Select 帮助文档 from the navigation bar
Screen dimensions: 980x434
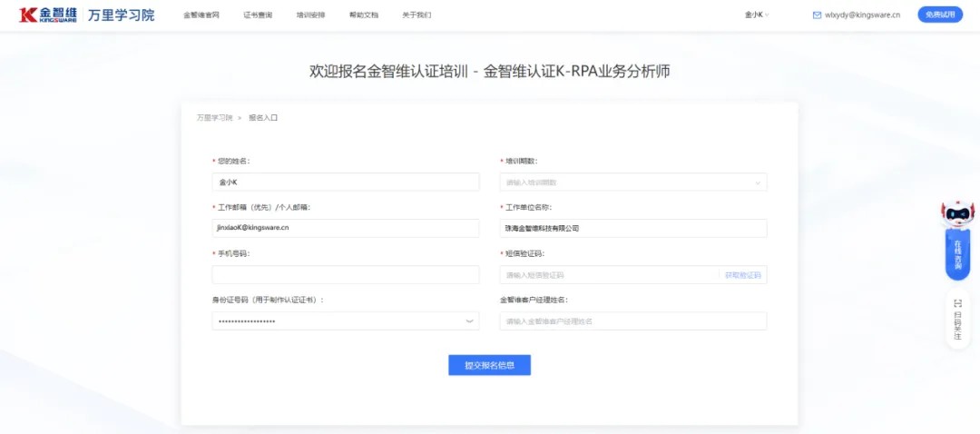point(364,15)
